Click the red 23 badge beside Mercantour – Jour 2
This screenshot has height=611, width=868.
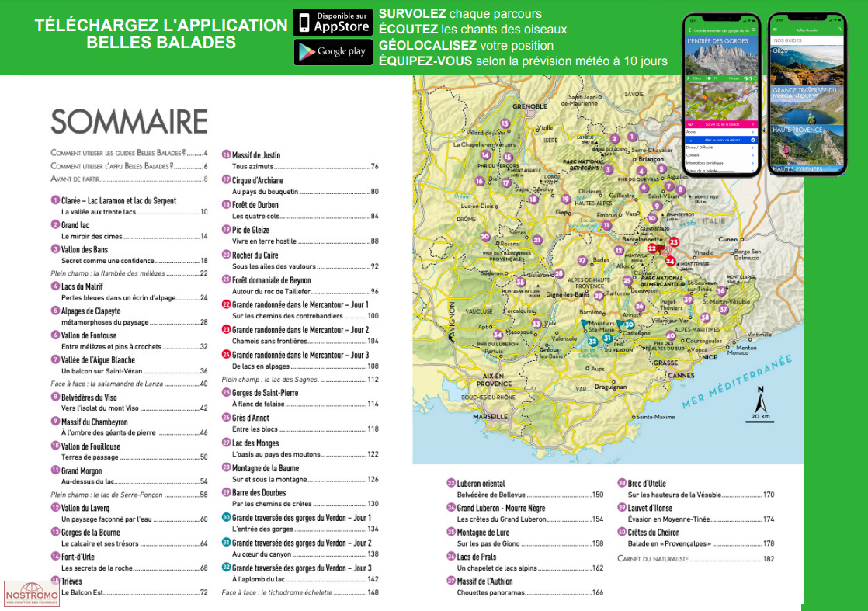coord(227,329)
